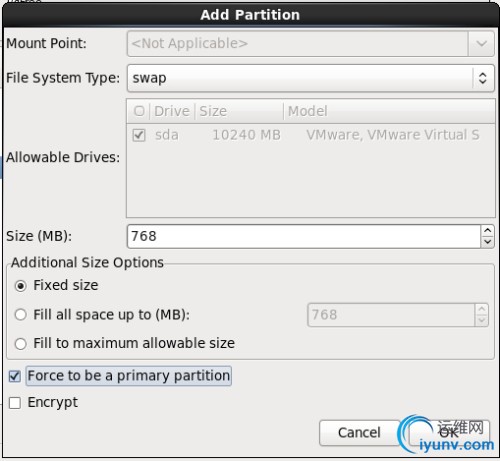Open the File System Type dropdown arrows
The image size is (500, 461).
click(482, 78)
